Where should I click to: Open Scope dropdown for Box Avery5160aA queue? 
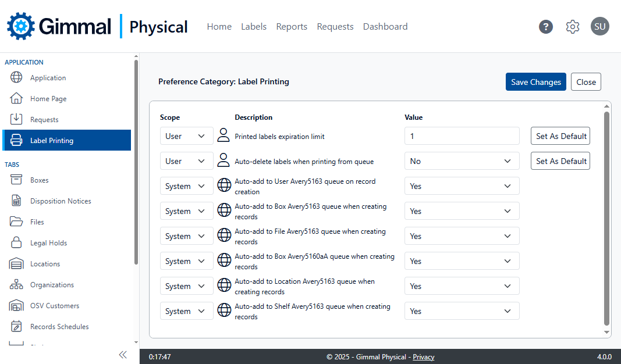(186, 261)
